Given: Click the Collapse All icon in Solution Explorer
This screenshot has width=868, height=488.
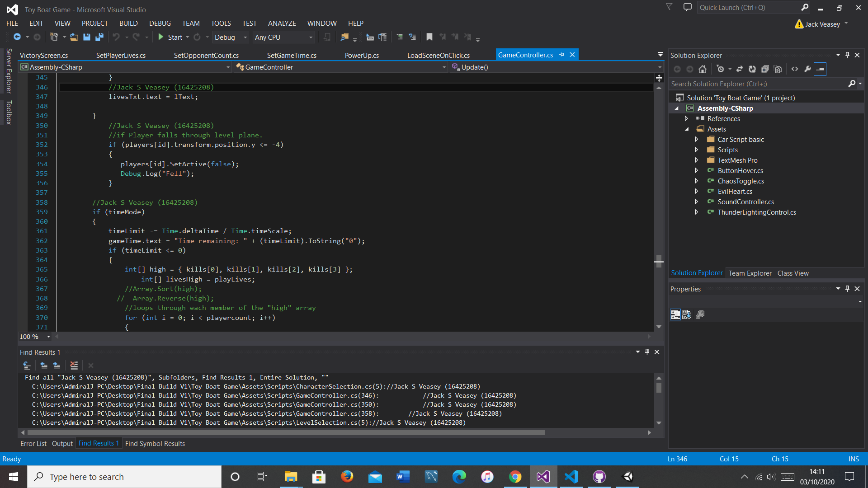Looking at the screenshot, I should coord(765,69).
